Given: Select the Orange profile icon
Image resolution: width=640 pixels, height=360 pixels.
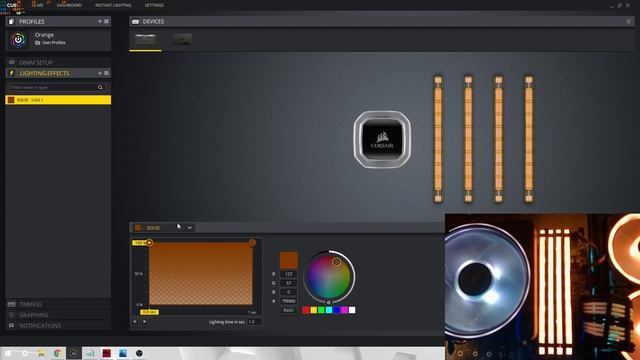Looking at the screenshot, I should (18, 39).
